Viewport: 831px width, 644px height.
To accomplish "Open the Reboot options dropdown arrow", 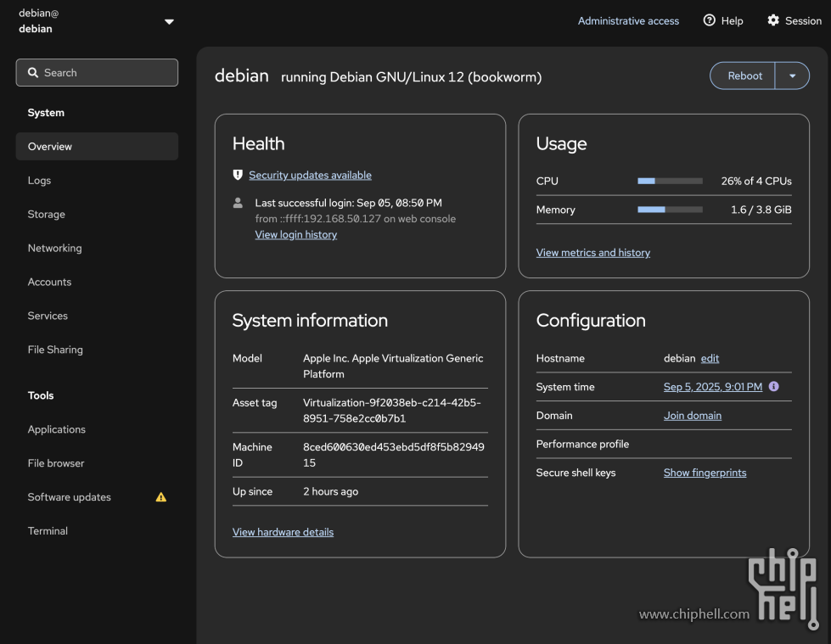I will point(792,76).
